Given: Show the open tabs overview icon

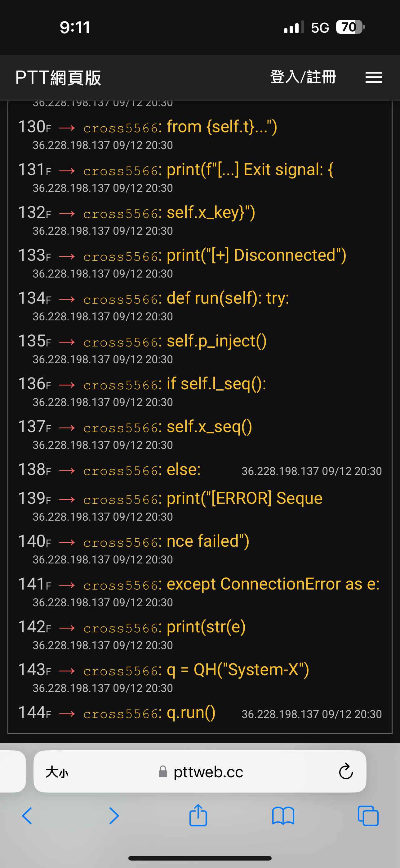Looking at the screenshot, I should click(368, 816).
